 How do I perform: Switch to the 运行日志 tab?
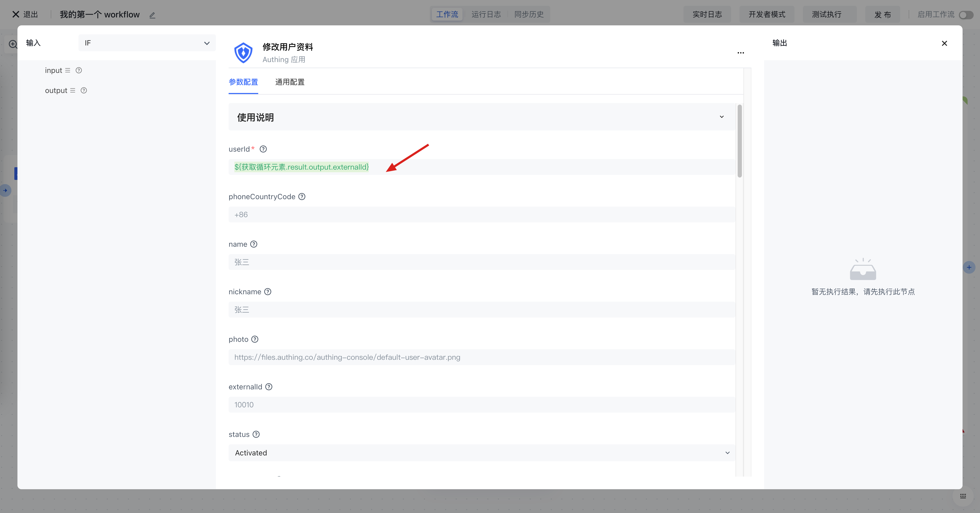486,15
